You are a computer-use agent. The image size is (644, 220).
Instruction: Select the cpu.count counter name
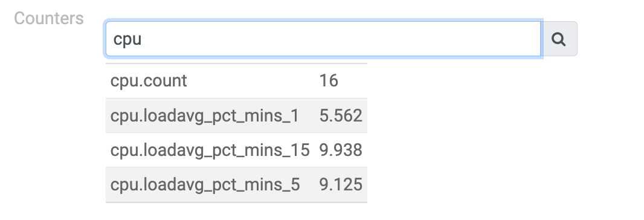(149, 80)
